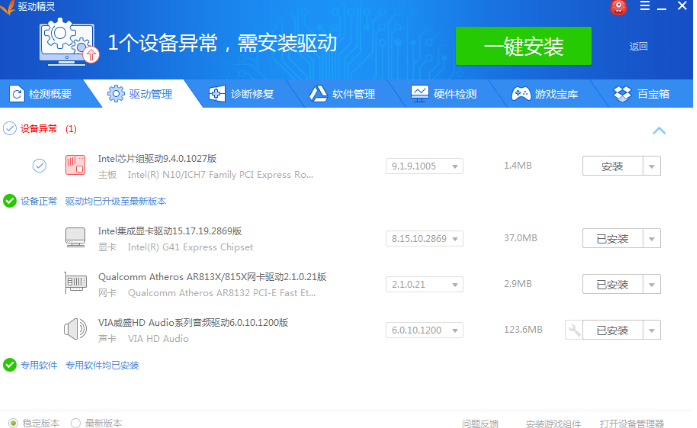Viewport: 697px width, 428px height.
Task: Collapse the 设备异常 section chevron
Action: 659,131
